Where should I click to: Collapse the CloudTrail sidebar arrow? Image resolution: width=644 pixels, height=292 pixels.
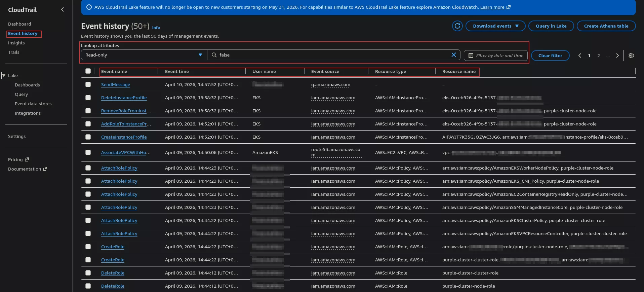(62, 10)
